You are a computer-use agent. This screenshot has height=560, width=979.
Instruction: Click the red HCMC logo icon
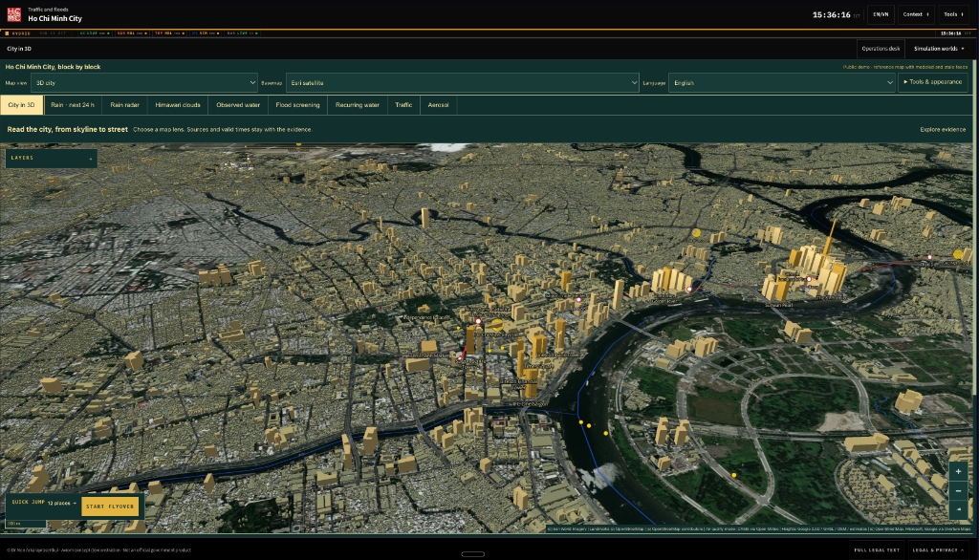coord(13,14)
